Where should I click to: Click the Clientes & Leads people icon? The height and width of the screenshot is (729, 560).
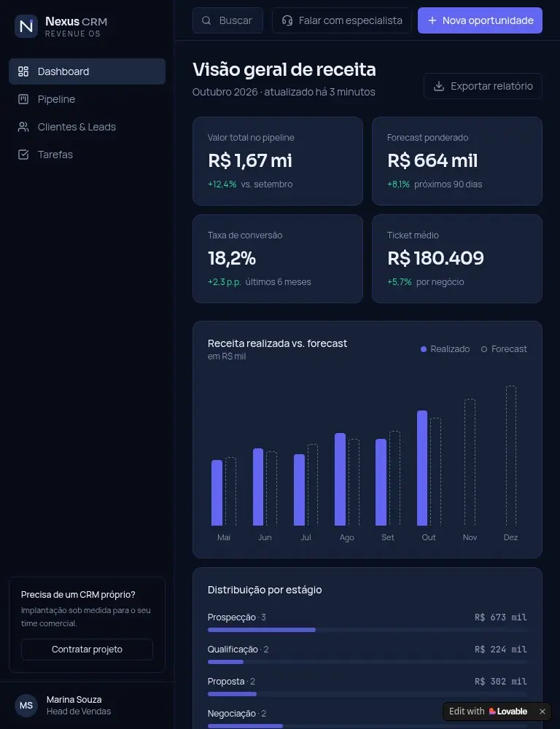click(23, 127)
